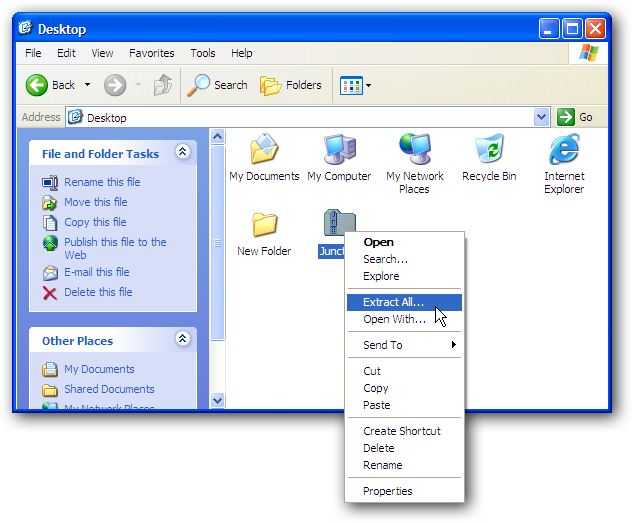Click the task pane scrollbar down arrow
632x523 pixels.
click(218, 401)
